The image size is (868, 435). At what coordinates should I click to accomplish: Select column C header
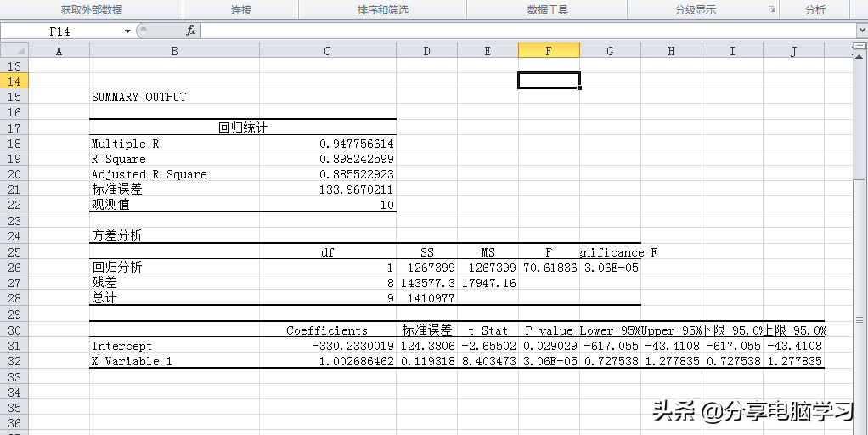328,51
